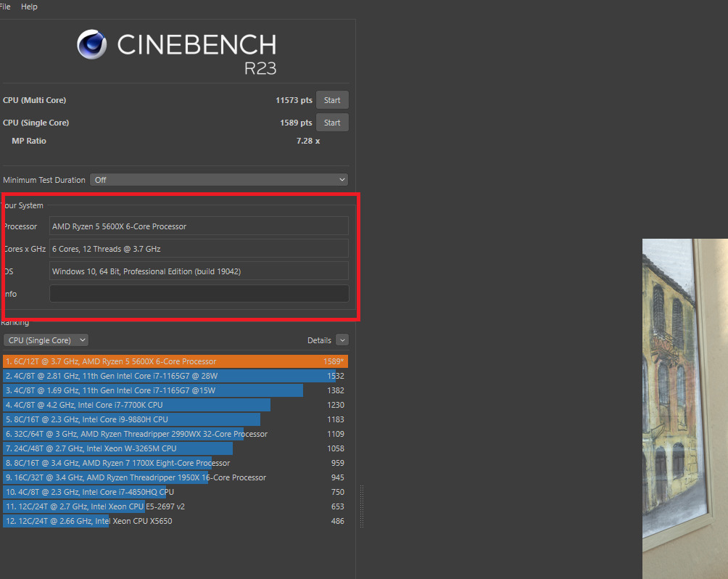
Task: Click the Cinebench logo sphere icon
Action: [x=92, y=44]
